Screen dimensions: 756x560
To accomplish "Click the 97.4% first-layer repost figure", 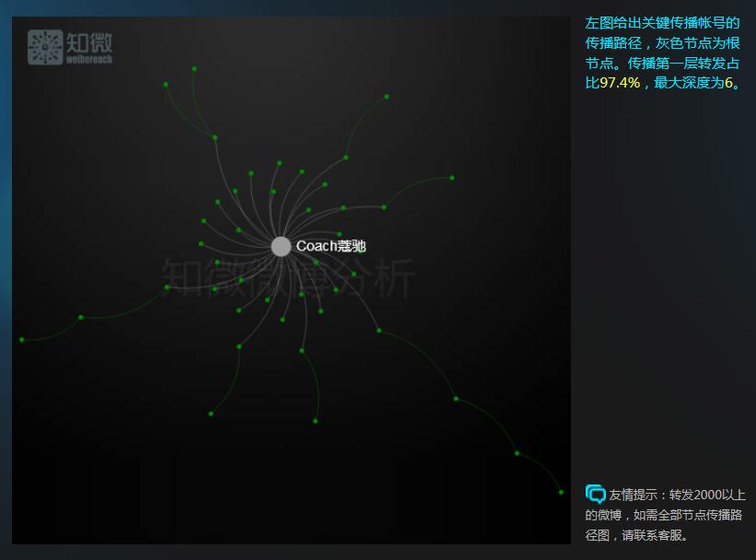I will coord(620,83).
